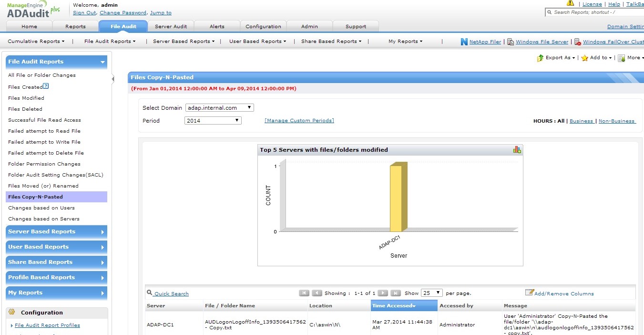This screenshot has height=335, width=644.
Task: Click the search reports magnifier icon
Action: click(550, 12)
